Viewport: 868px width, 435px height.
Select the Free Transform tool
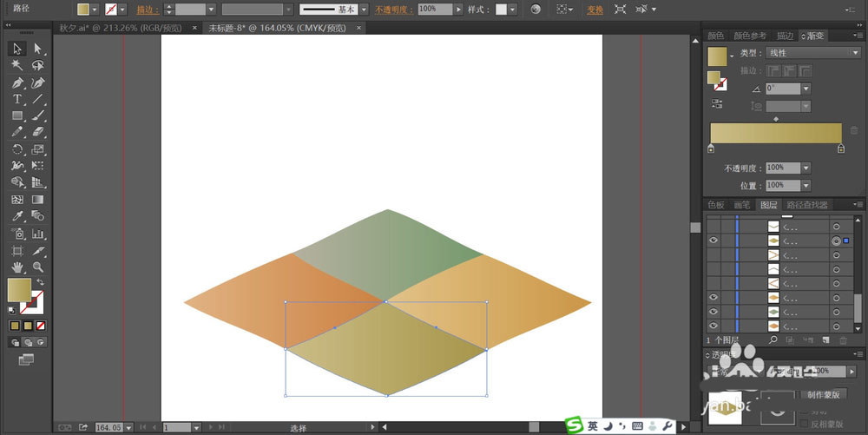coord(37,166)
